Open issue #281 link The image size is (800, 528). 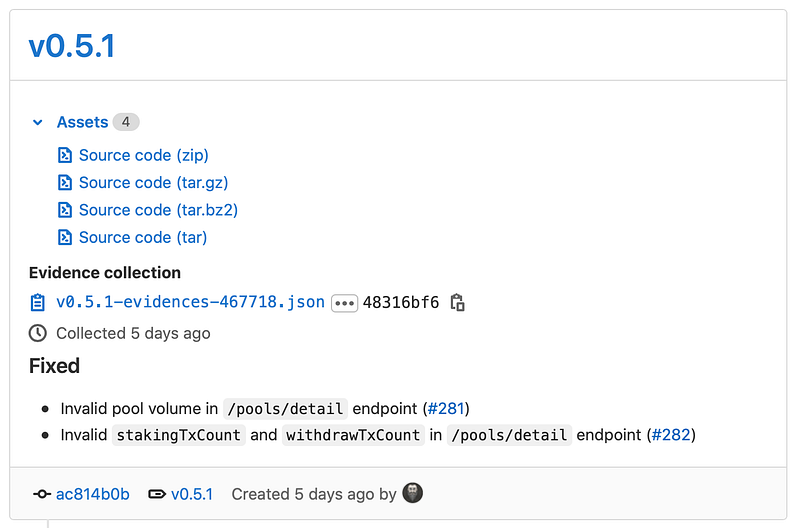tap(447, 408)
